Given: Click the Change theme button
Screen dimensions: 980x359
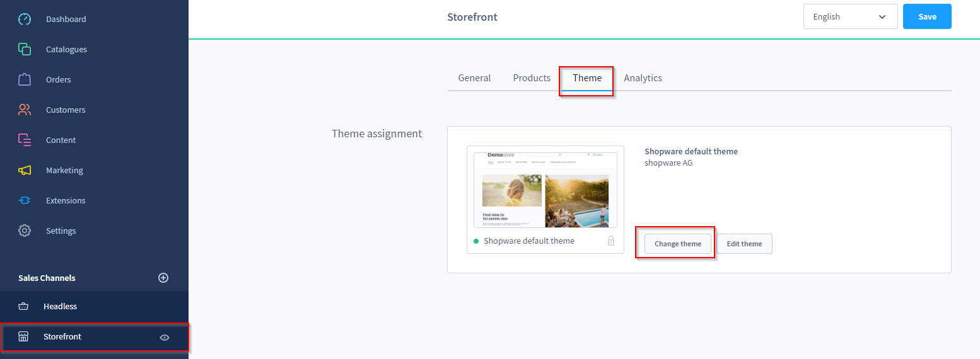Looking at the screenshot, I should pos(678,244).
